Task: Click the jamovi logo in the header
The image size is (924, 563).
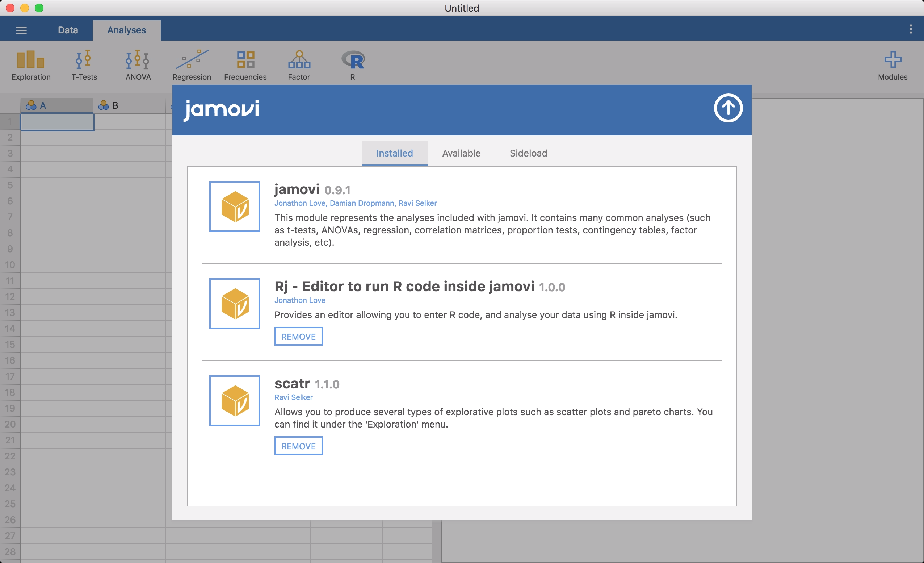Action: [221, 110]
